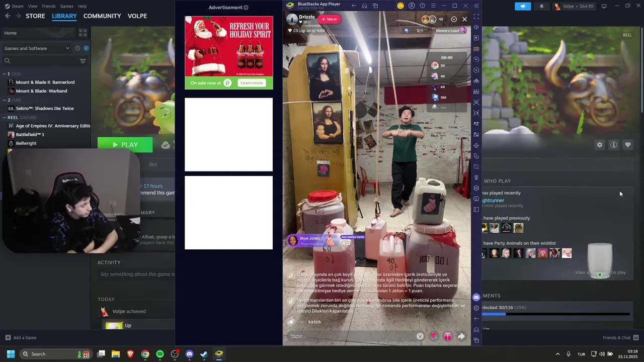The image size is (644, 362).
Task: Open game settings gear on Steam page
Action: point(600,145)
